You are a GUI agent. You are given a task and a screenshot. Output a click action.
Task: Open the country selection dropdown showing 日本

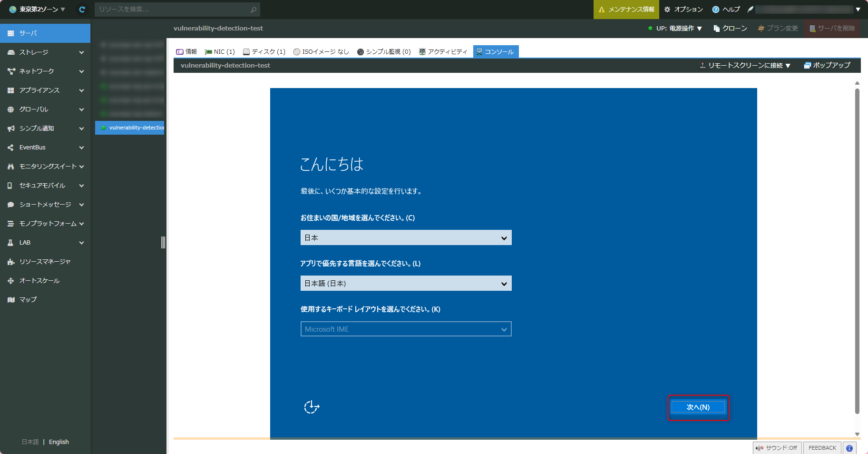pos(405,237)
